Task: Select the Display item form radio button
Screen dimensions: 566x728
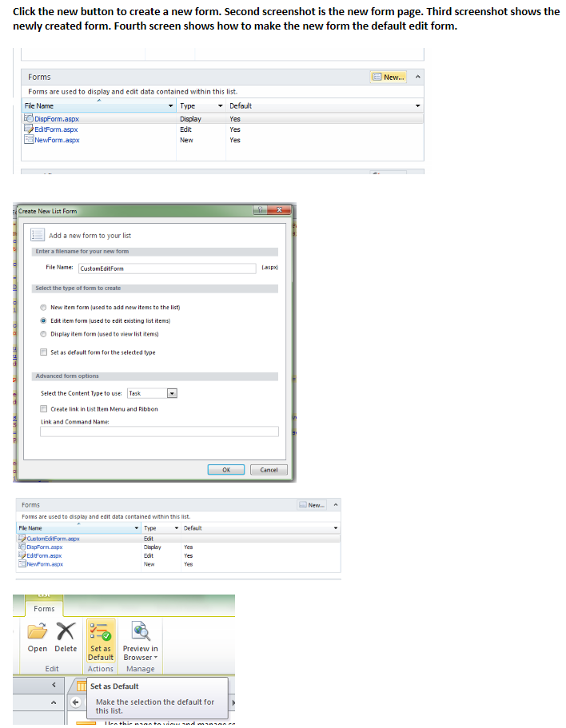Action: [x=43, y=334]
